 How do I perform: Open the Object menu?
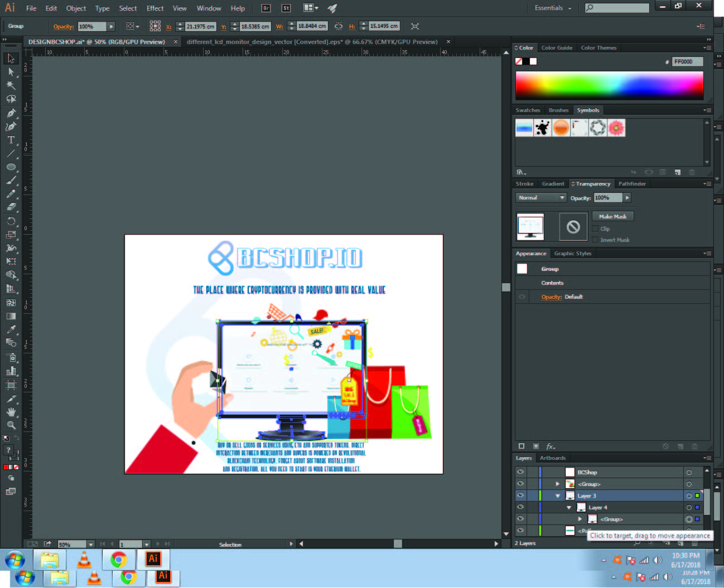tap(76, 8)
